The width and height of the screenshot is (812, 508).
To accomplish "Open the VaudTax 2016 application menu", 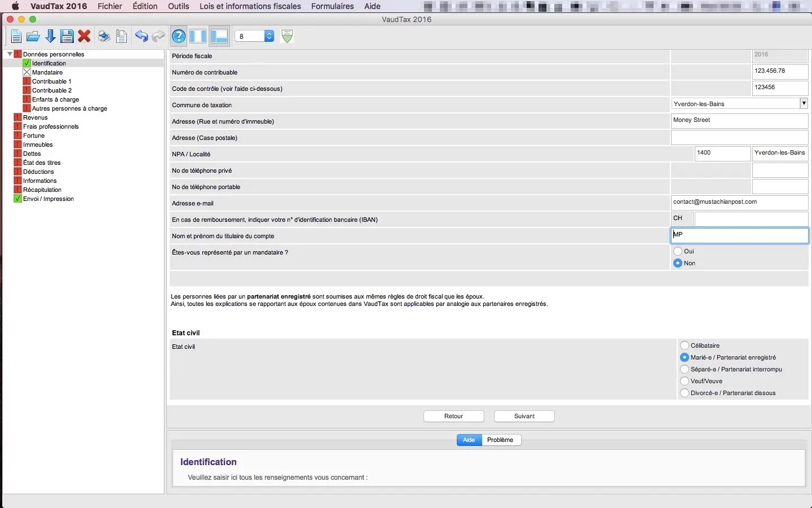I will (x=59, y=6).
